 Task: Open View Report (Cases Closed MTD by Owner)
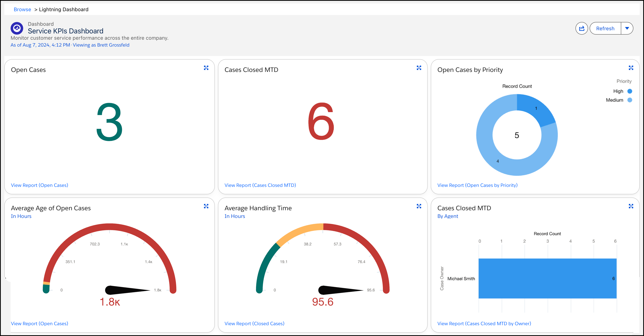[x=484, y=323]
